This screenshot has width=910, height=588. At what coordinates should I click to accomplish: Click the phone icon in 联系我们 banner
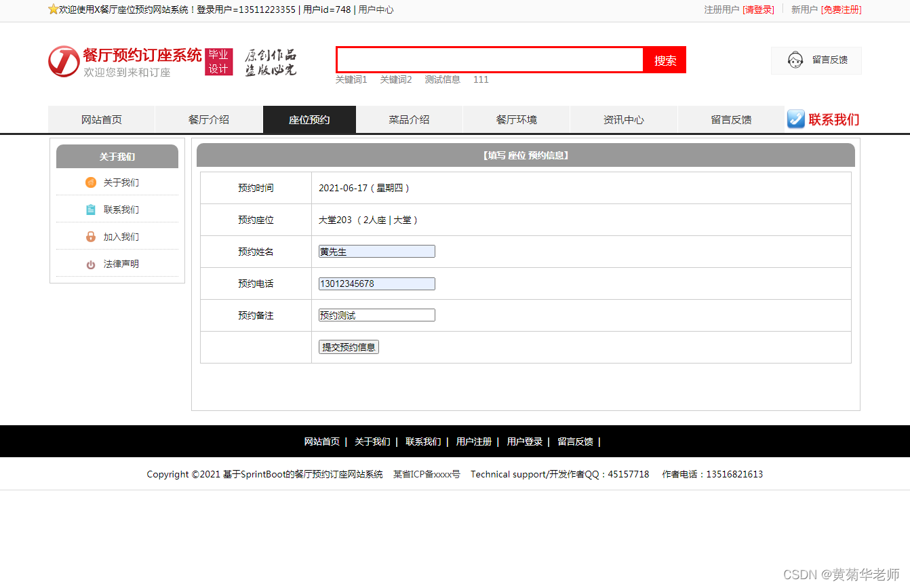(796, 119)
